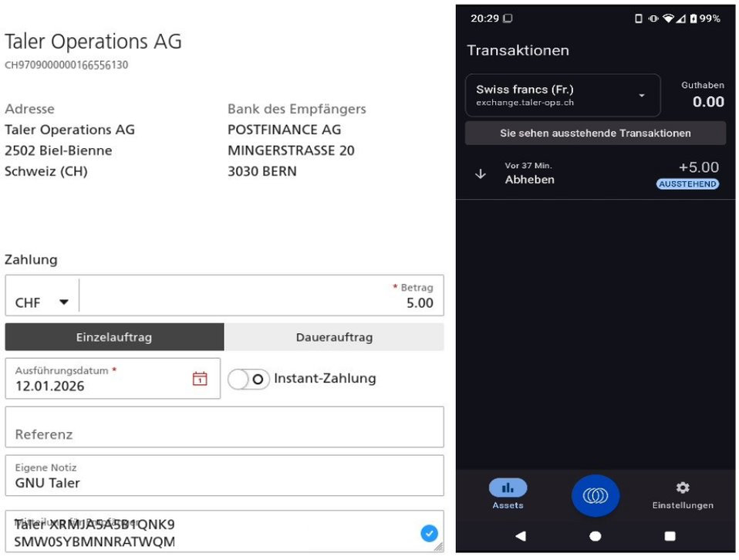Image resolution: width=739 pixels, height=560 pixels.
Task: Tap the AUSSTEHEND status badge
Action: point(687,184)
